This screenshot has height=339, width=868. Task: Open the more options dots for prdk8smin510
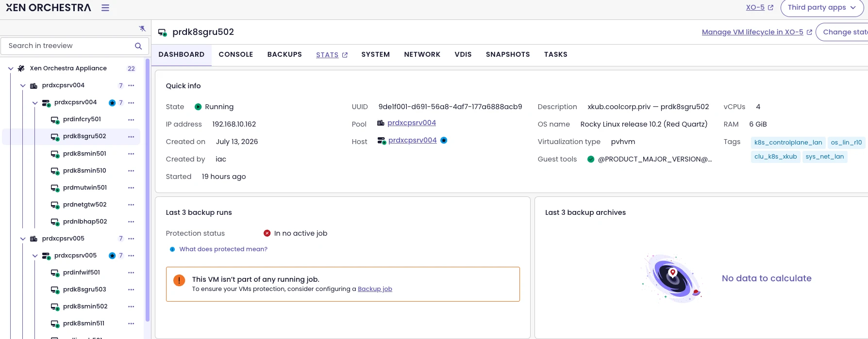click(x=131, y=171)
